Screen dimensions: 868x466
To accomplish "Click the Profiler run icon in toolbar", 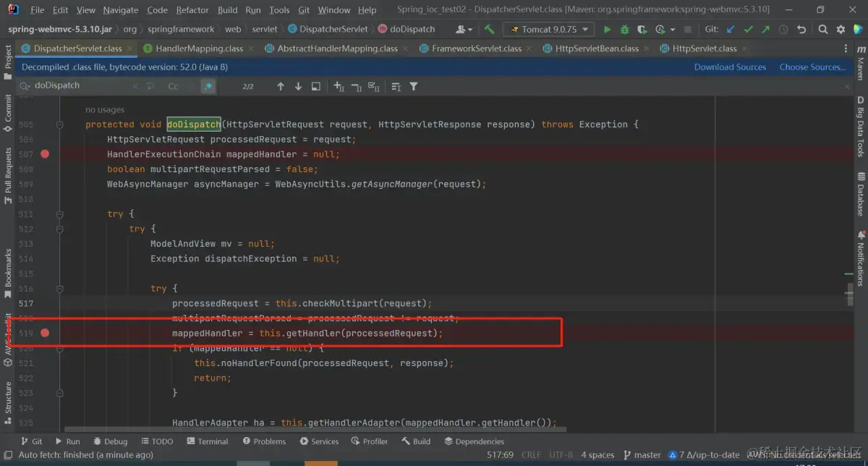I will coord(659,29).
